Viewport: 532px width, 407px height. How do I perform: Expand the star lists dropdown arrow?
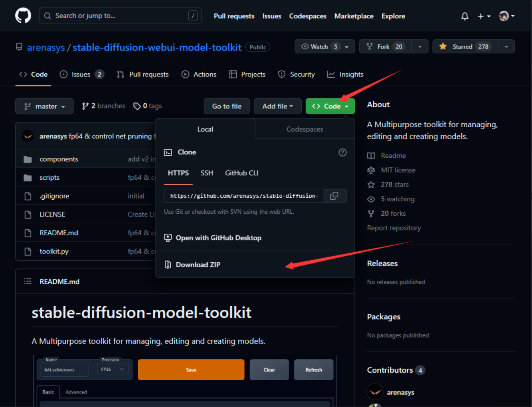click(x=506, y=47)
